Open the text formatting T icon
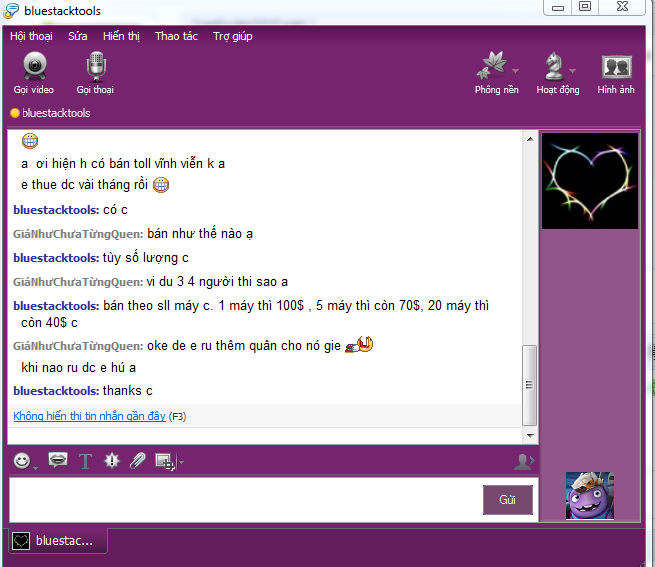This screenshot has width=655, height=567. tap(86, 461)
